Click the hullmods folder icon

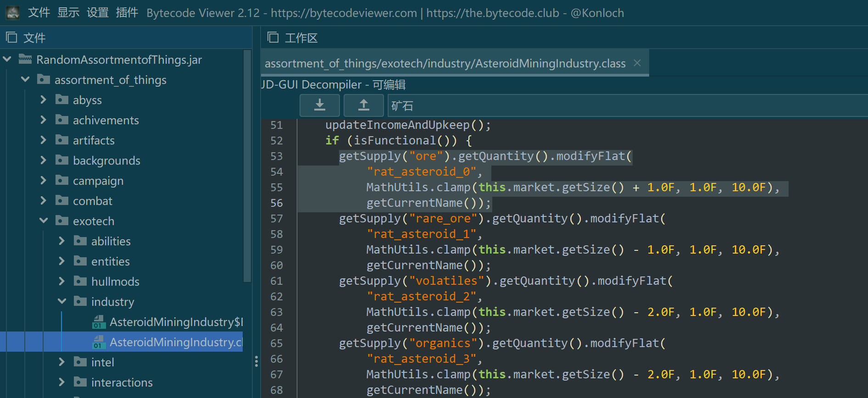click(x=80, y=281)
